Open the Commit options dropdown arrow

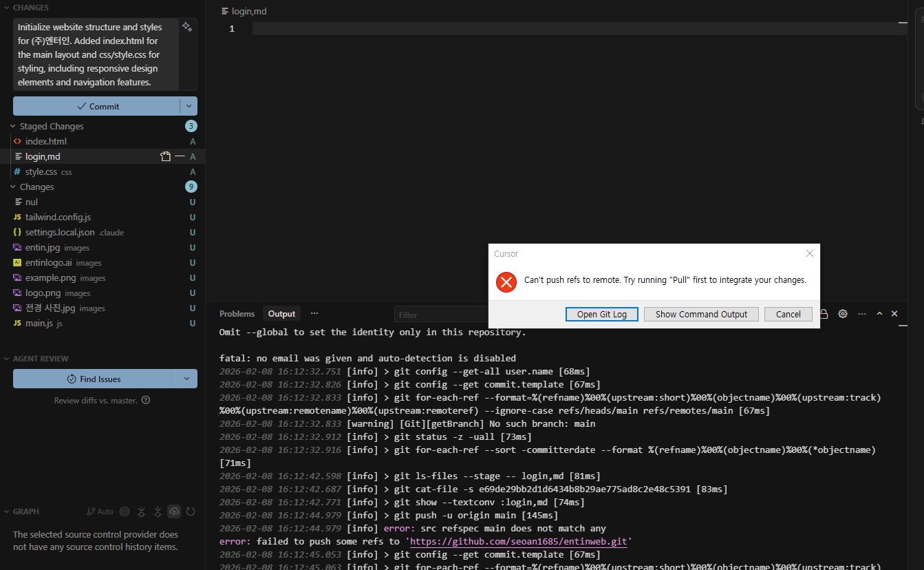tap(189, 106)
